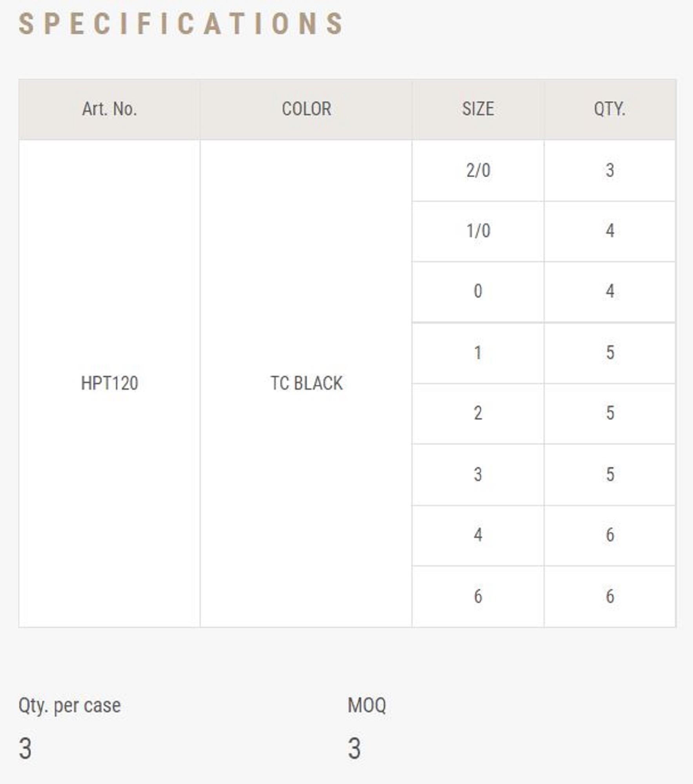
Task: Click the QTY. column header
Action: (x=609, y=109)
